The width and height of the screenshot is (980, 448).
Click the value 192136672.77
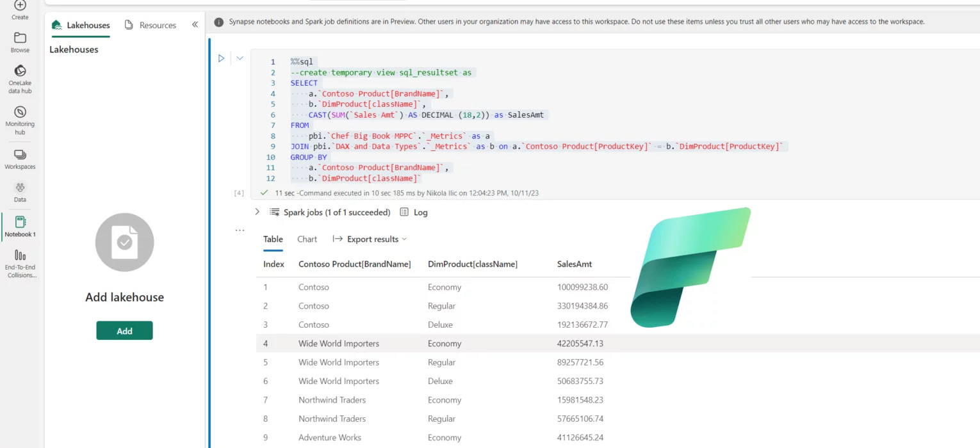pos(582,324)
